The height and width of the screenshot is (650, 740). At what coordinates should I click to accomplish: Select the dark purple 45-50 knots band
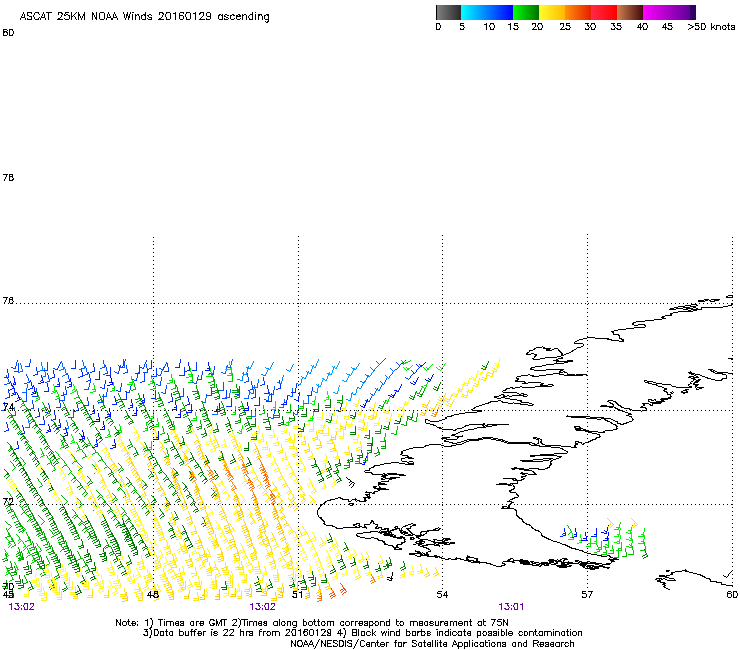coord(682,12)
